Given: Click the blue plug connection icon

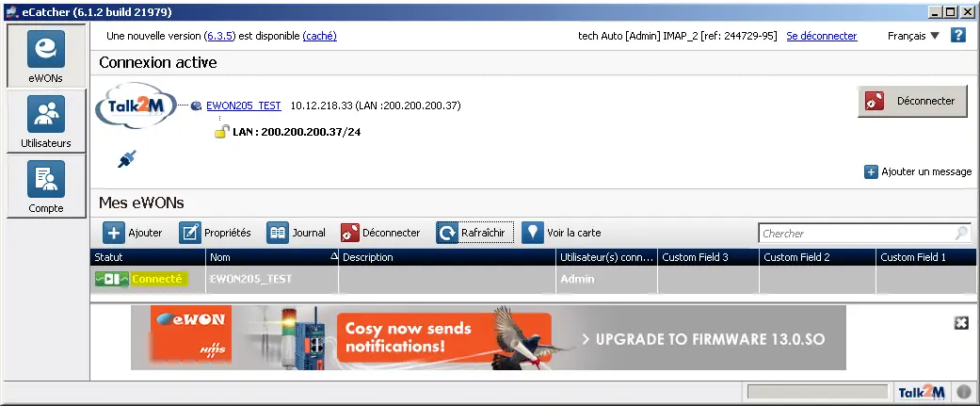Looking at the screenshot, I should coord(127,158).
